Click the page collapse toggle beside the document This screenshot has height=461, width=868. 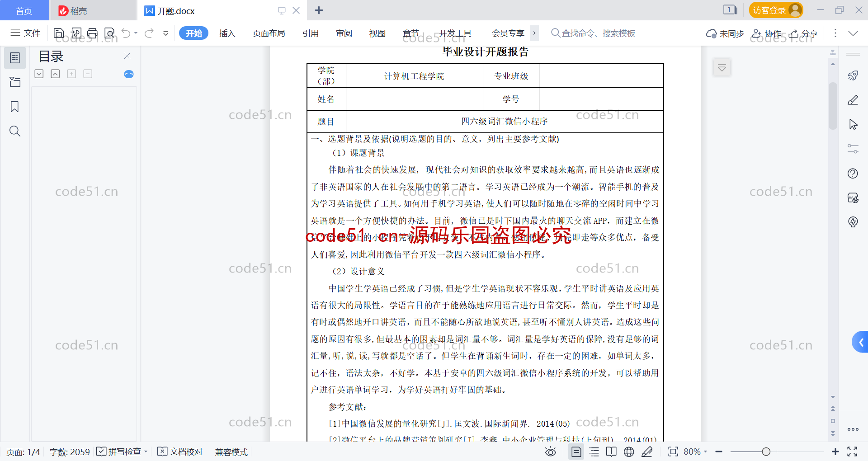pyautogui.click(x=722, y=68)
